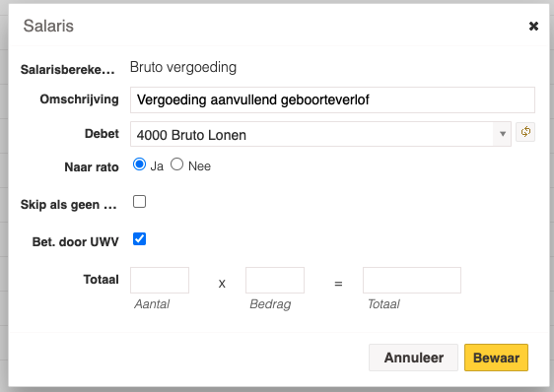Click the refresh icon beside the Debet field
Image resolution: width=554 pixels, height=392 pixels.
[525, 132]
